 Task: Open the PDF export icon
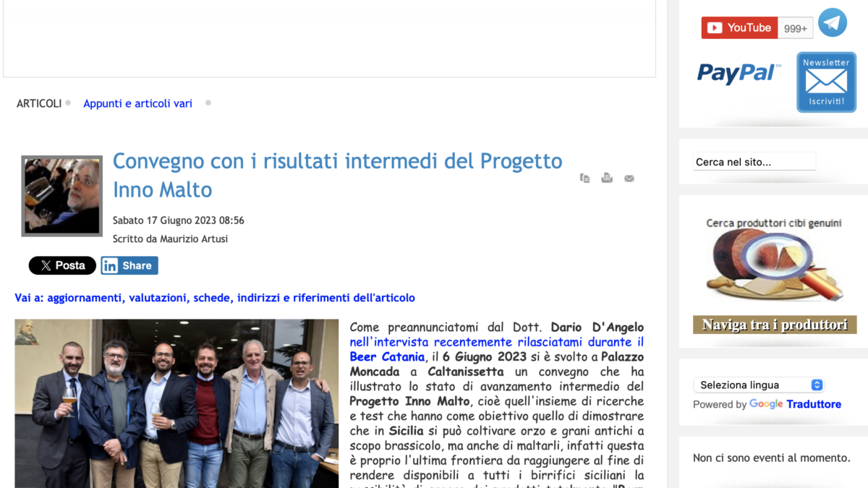click(x=585, y=178)
